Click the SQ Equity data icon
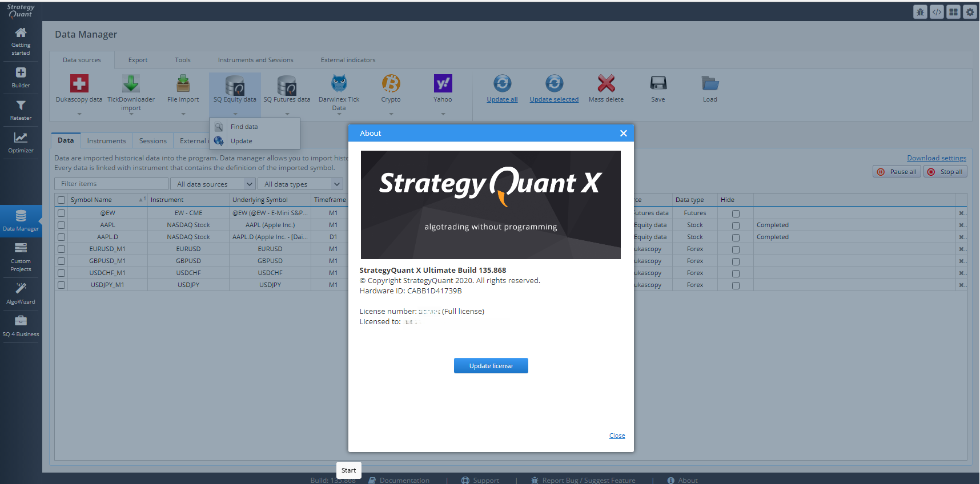This screenshot has height=484, width=980. [235, 84]
